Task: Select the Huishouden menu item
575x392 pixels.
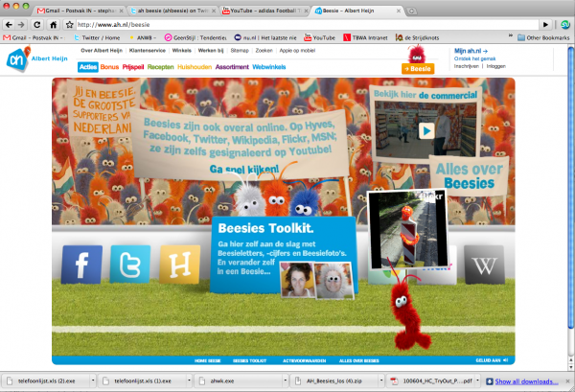Action: [x=195, y=67]
